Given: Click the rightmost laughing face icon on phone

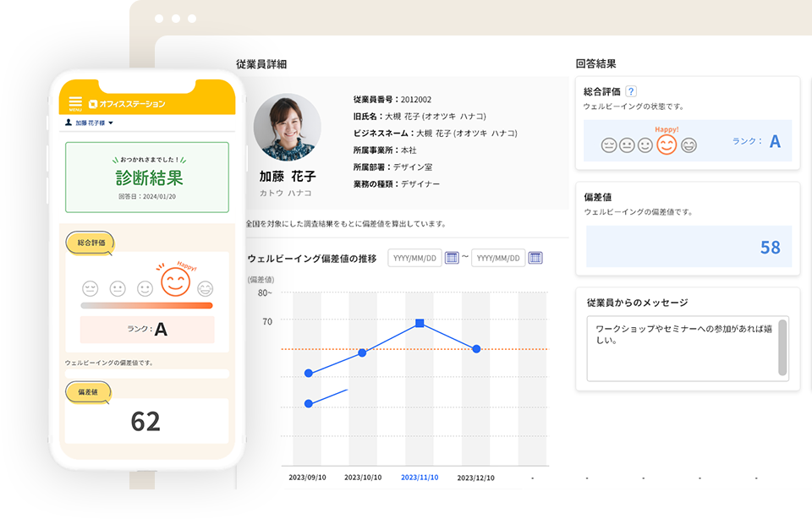Looking at the screenshot, I should pyautogui.click(x=205, y=288).
